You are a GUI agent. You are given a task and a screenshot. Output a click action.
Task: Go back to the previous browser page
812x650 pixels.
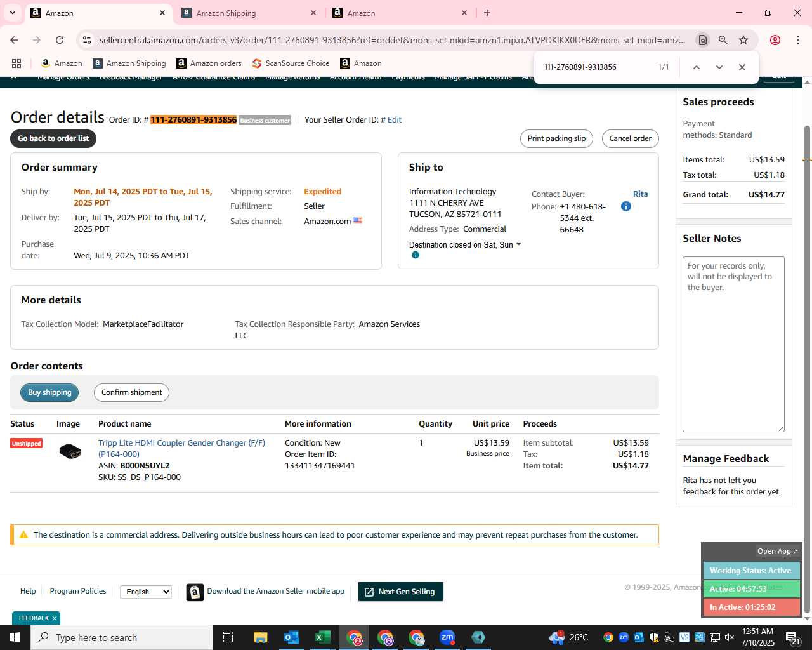point(14,40)
